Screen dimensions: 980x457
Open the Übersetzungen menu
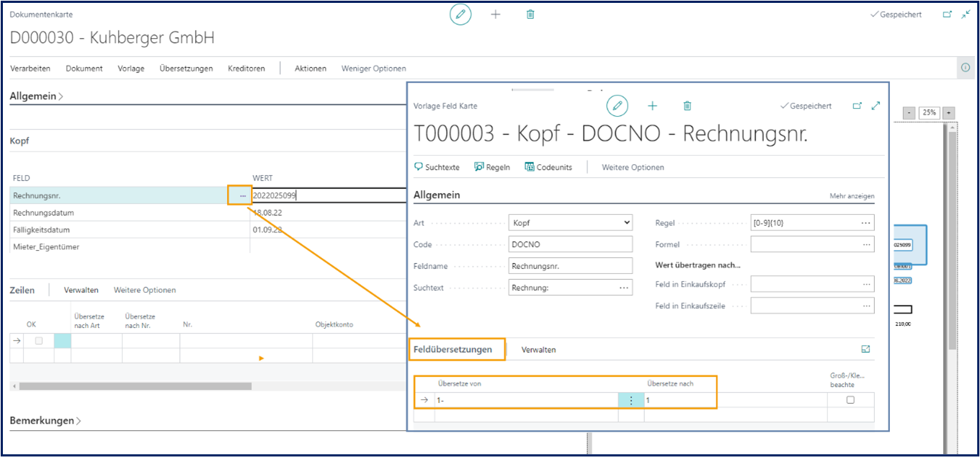(x=186, y=68)
